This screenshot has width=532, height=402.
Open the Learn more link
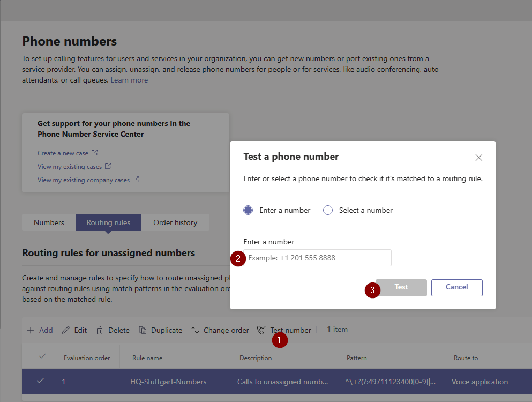[129, 80]
